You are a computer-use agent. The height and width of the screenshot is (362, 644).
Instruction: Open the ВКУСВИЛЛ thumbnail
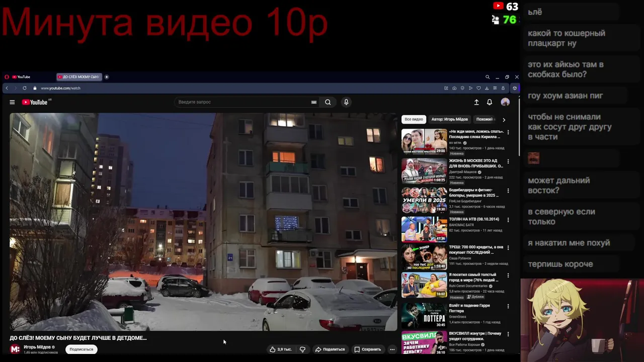[424, 343]
